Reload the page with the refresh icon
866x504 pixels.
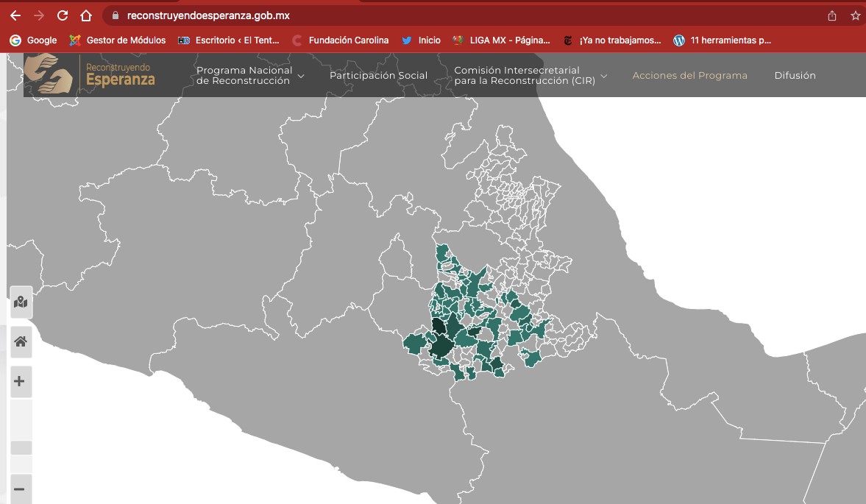pyautogui.click(x=63, y=15)
